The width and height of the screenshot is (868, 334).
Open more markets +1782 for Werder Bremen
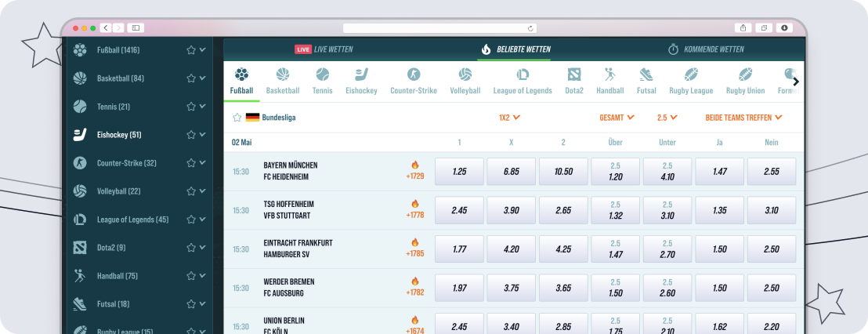point(415,292)
